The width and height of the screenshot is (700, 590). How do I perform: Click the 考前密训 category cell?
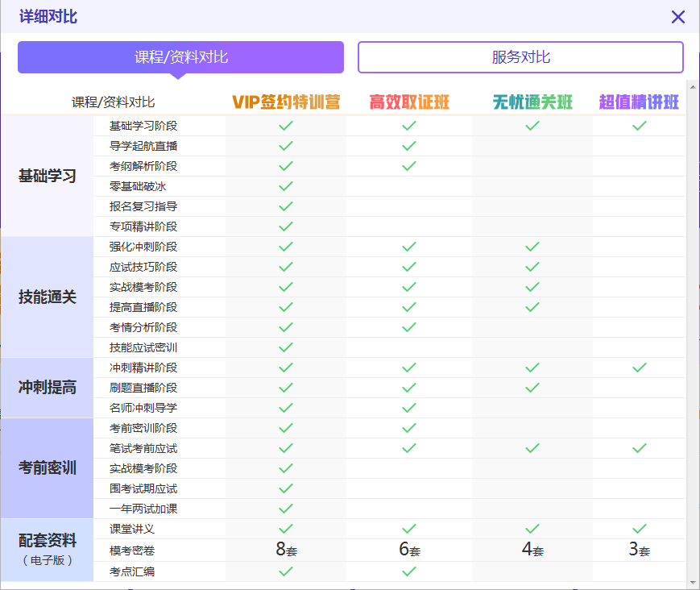(48, 468)
